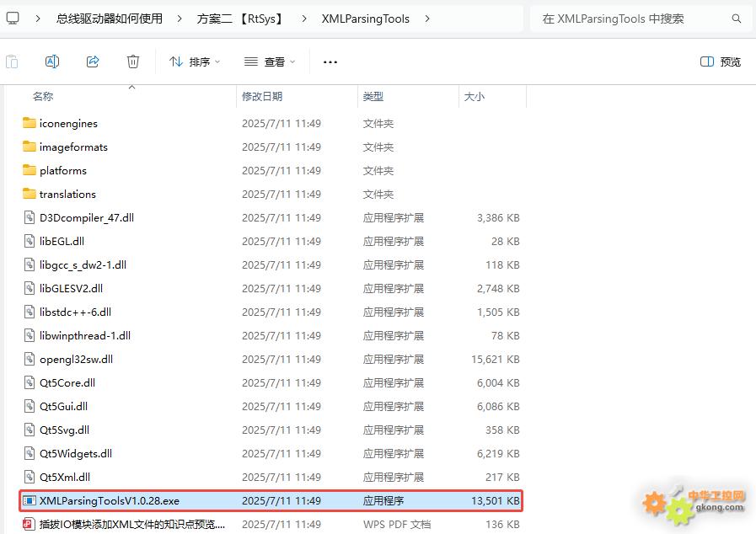Click the Share icon in the toolbar
Screen dimensions: 756x534
tap(93, 61)
